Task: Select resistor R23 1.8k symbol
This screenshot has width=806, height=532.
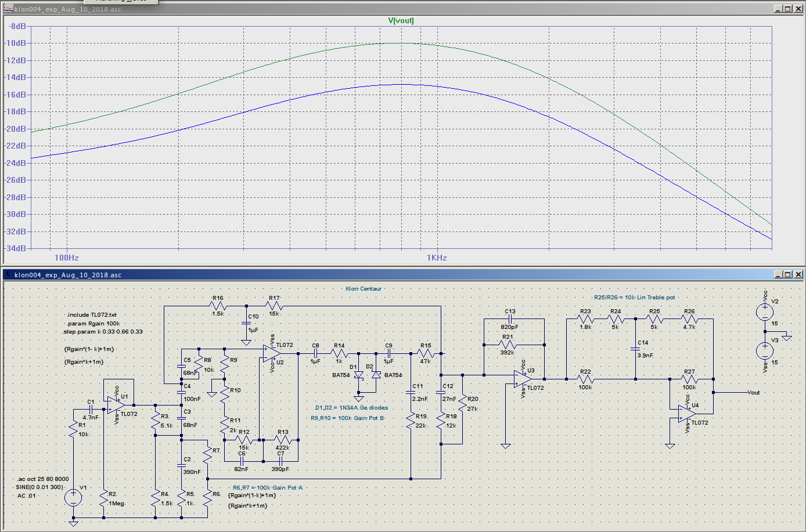Action: [x=585, y=319]
